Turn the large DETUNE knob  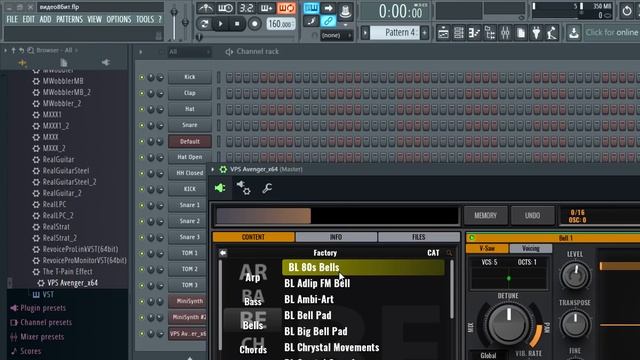pyautogui.click(x=509, y=324)
